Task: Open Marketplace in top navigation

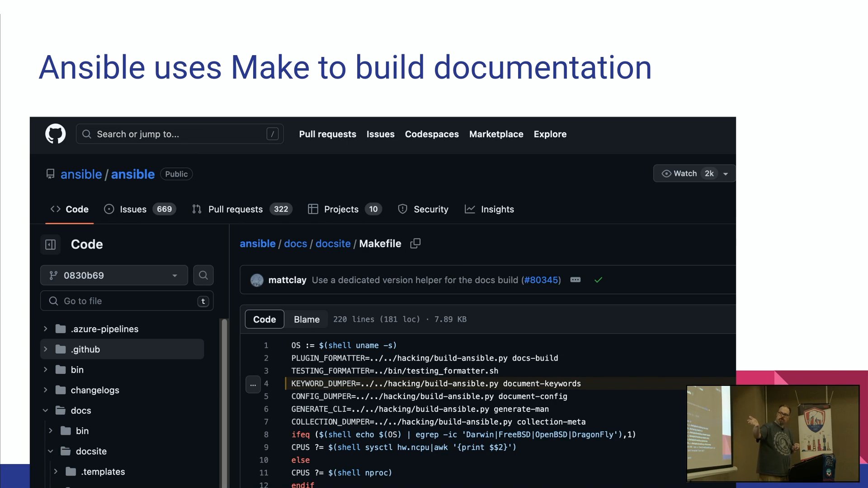Action: click(x=496, y=134)
